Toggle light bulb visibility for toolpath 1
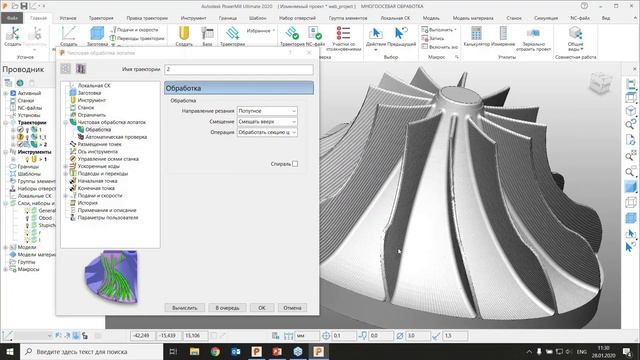This screenshot has width=640, height=360. 27,130
